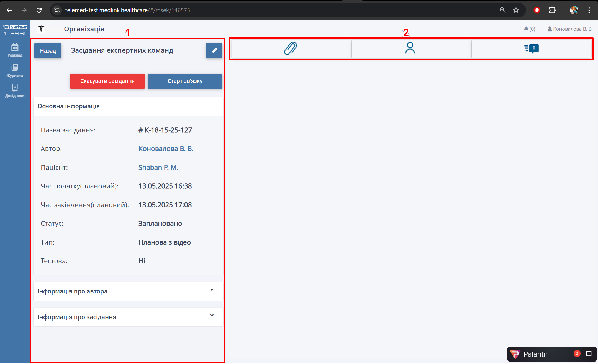
Task: Click the browser address bar URL
Action: [127, 10]
